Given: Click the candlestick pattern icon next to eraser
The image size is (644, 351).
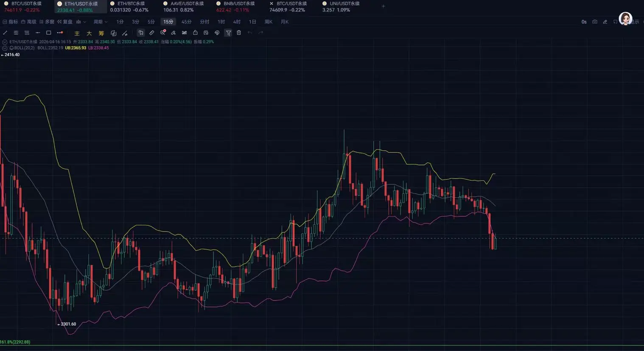Looking at the screenshot, I should click(x=184, y=33).
